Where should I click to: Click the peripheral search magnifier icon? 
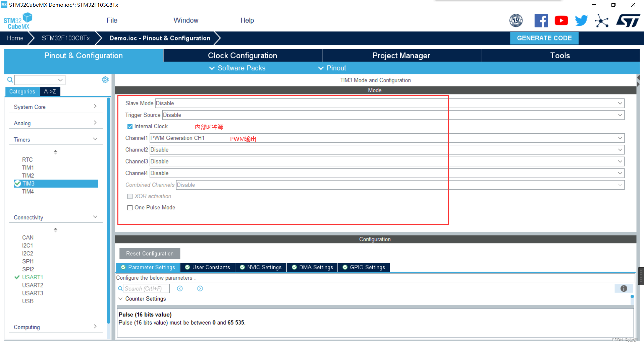pyautogui.click(x=10, y=80)
